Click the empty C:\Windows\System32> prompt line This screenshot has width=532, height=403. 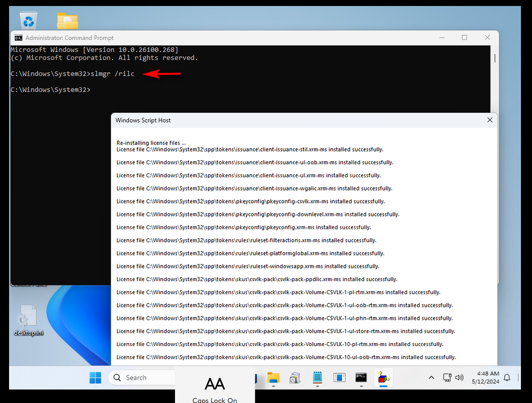click(x=50, y=90)
